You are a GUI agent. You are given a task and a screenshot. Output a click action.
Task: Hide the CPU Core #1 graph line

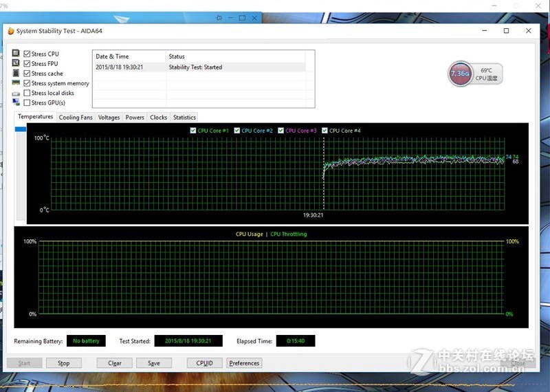[x=193, y=131]
